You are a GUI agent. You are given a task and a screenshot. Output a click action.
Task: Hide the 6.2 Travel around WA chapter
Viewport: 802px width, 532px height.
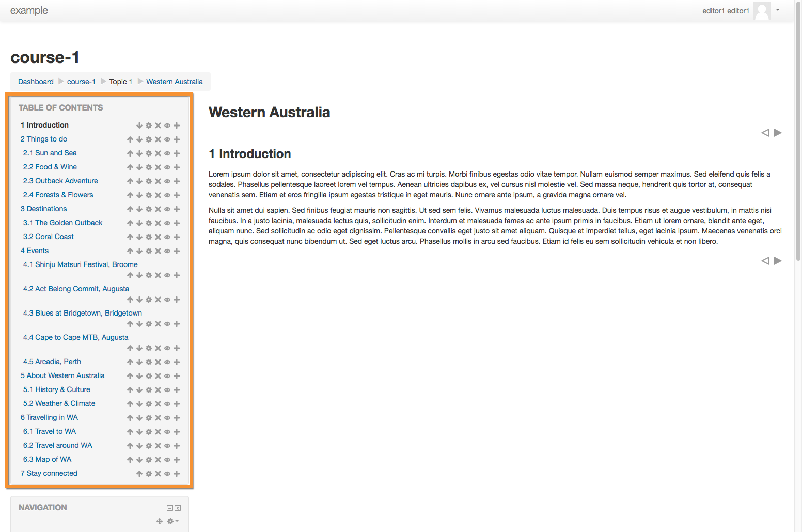click(x=167, y=446)
